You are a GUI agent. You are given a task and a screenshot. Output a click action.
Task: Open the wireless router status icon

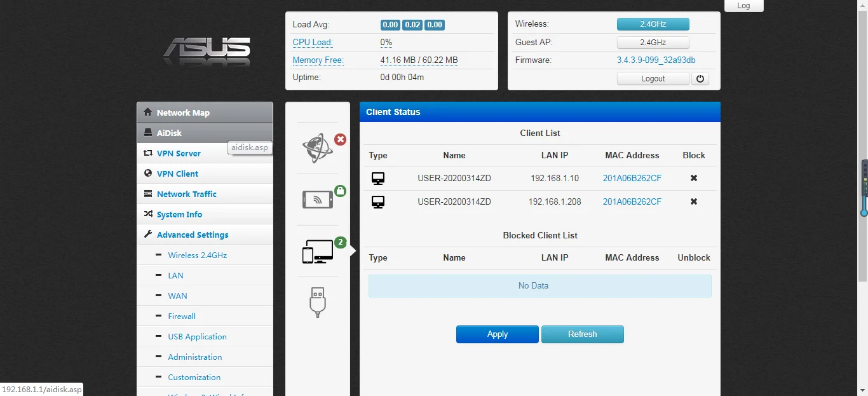tap(317, 200)
